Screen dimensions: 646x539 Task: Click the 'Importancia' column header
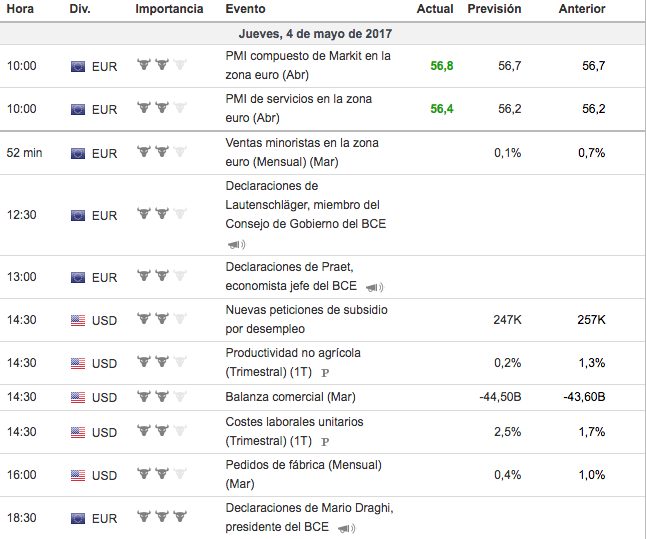pos(169,9)
